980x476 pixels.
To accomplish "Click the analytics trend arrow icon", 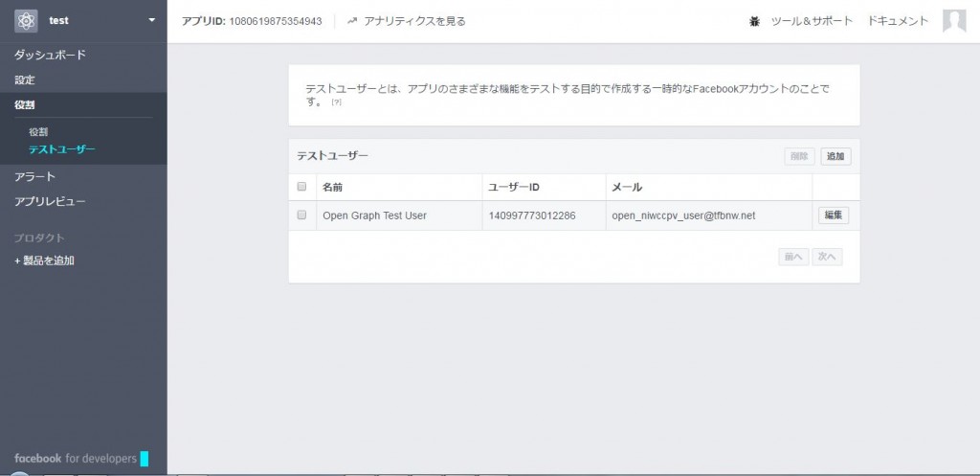I will (x=352, y=21).
